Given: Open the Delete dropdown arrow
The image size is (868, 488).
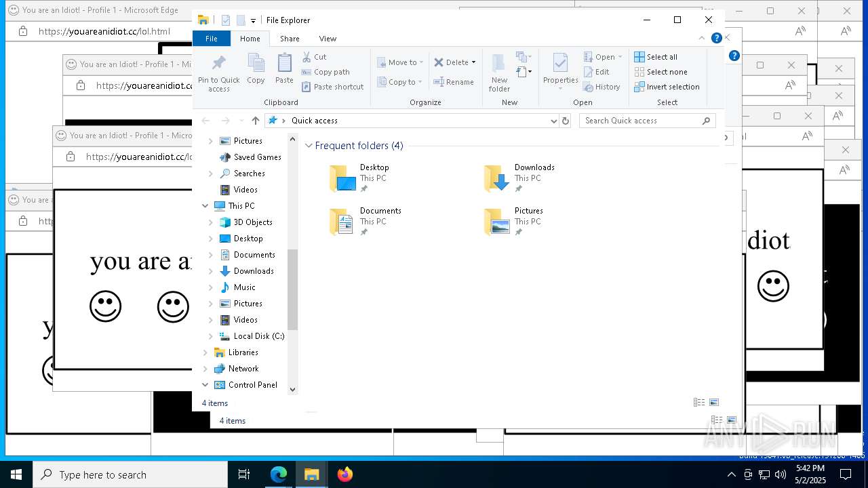Looking at the screenshot, I should click(x=473, y=62).
